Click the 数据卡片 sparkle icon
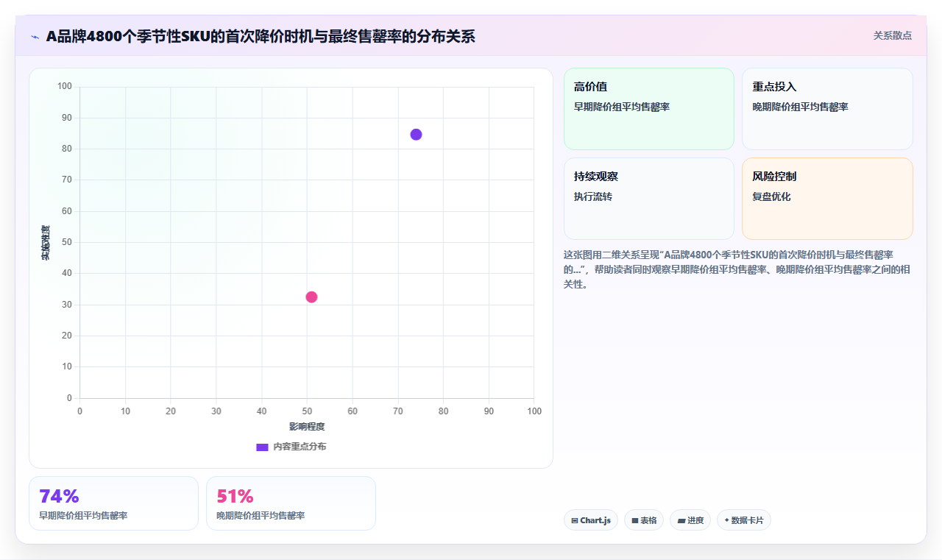942x560 pixels. point(726,520)
